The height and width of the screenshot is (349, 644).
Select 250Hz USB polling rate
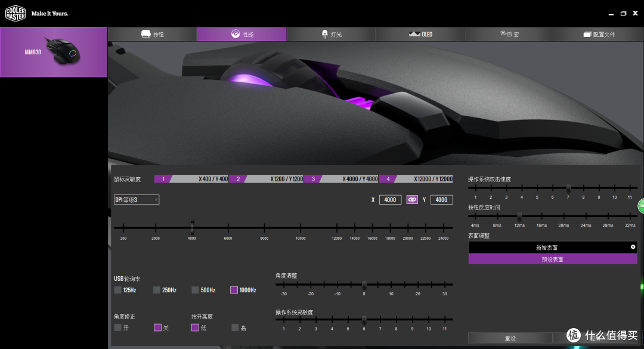click(x=156, y=290)
